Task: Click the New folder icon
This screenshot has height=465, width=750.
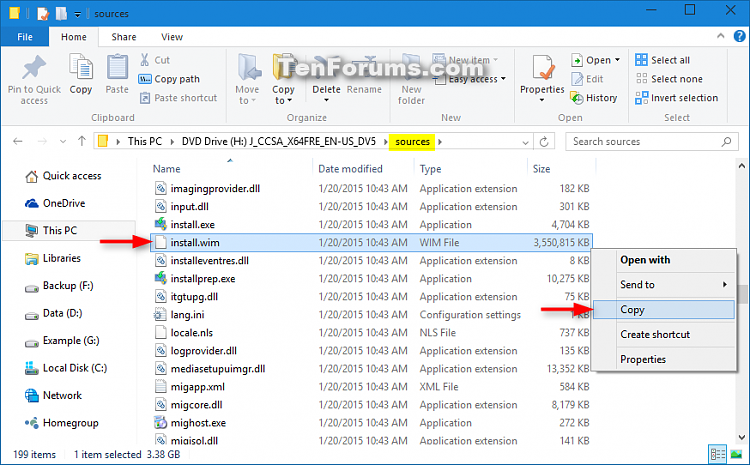Action: pos(411,67)
